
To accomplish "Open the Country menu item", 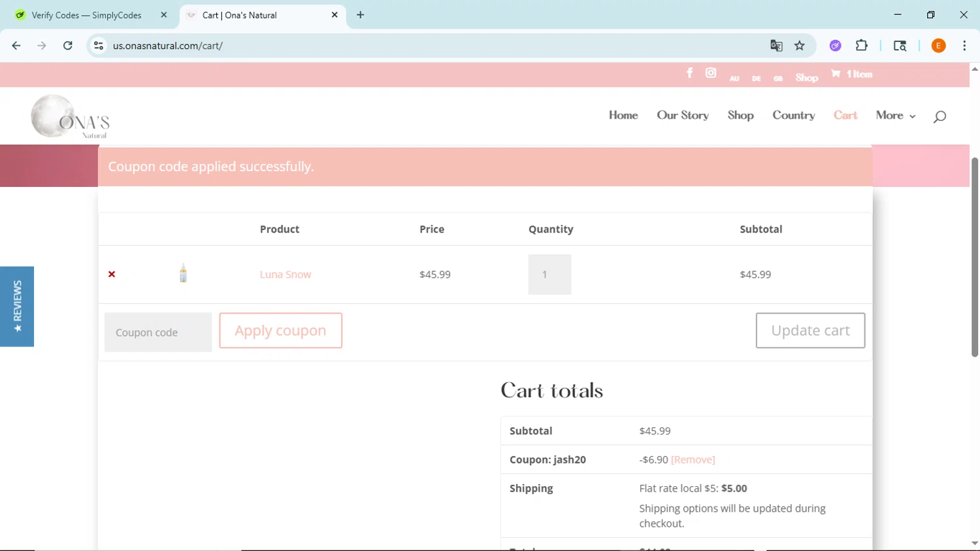I will [x=794, y=115].
